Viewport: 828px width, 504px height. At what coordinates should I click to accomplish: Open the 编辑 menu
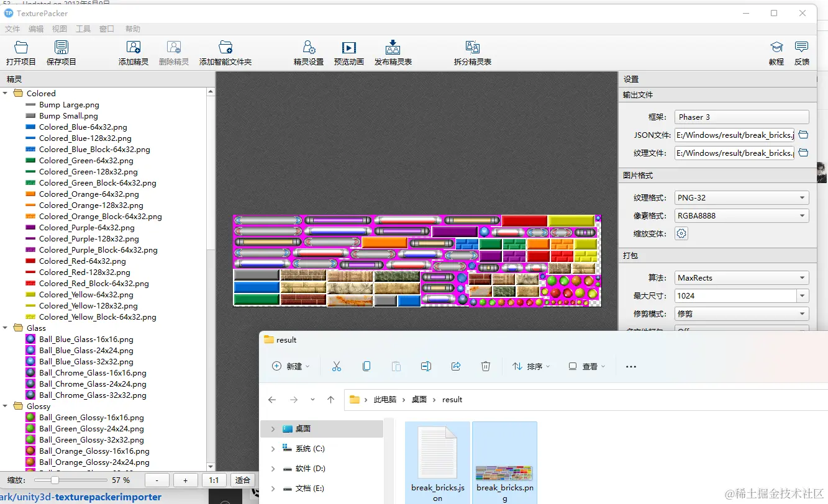pyautogui.click(x=36, y=29)
